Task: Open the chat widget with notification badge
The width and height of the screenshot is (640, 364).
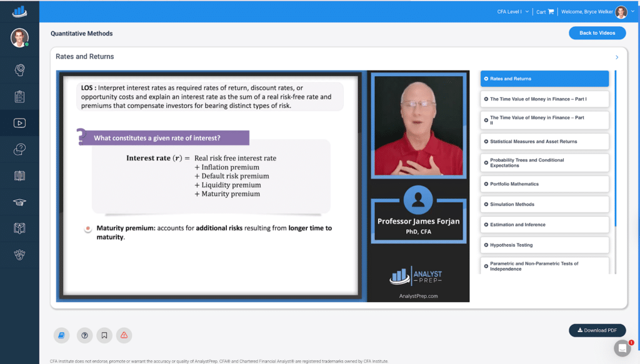Action: coord(622,348)
